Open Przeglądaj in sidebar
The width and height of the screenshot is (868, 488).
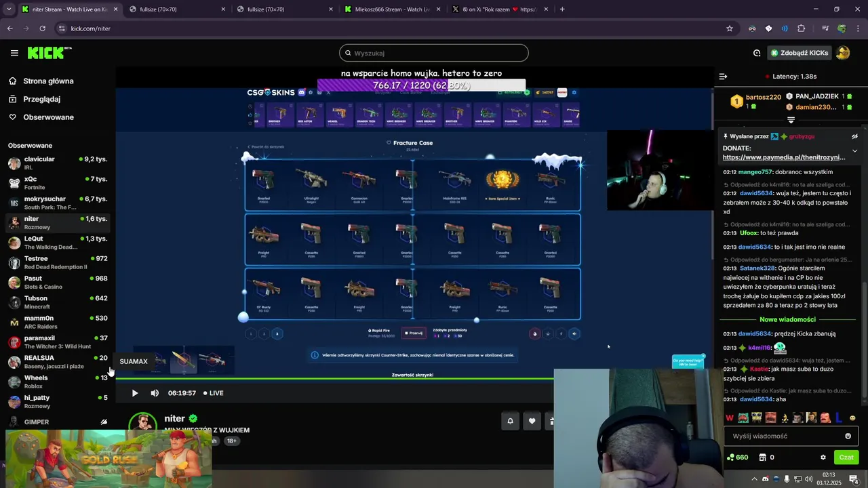41,99
